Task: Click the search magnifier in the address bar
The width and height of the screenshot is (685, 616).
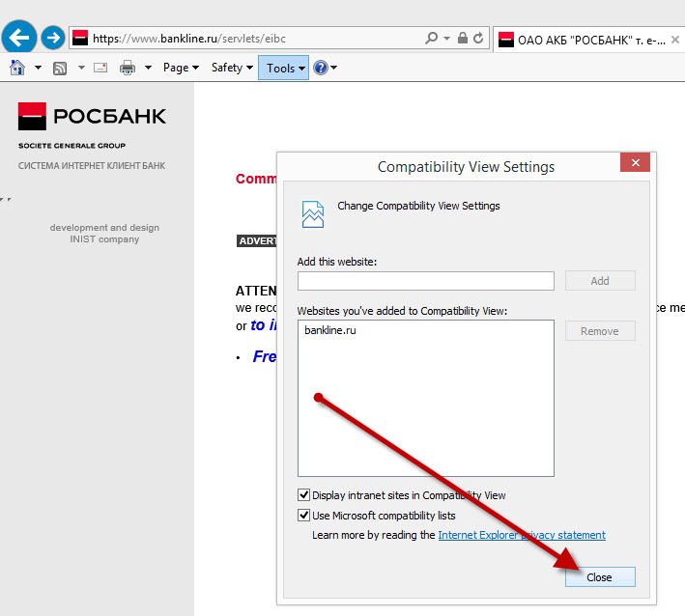Action: 432,38
